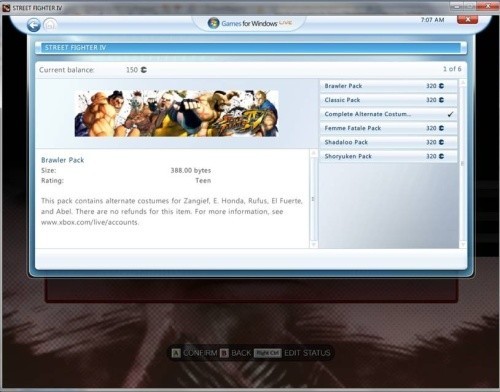Viewport: 500px width, 392px height.
Task: Click the points icon on Femme Fatale Pack row
Action: [441, 128]
